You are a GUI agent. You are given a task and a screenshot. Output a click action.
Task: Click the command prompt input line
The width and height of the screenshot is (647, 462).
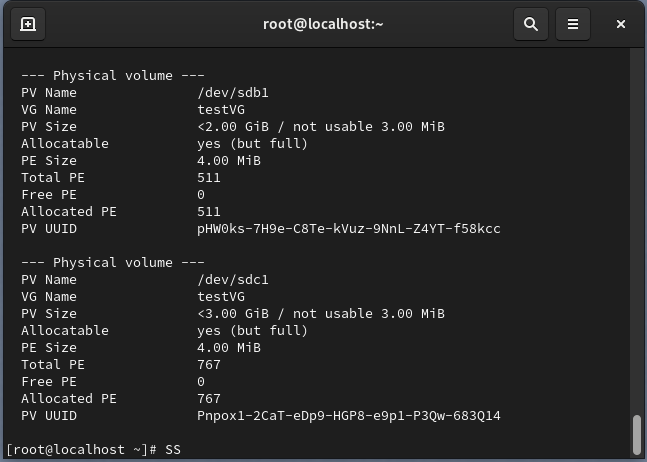318,450
